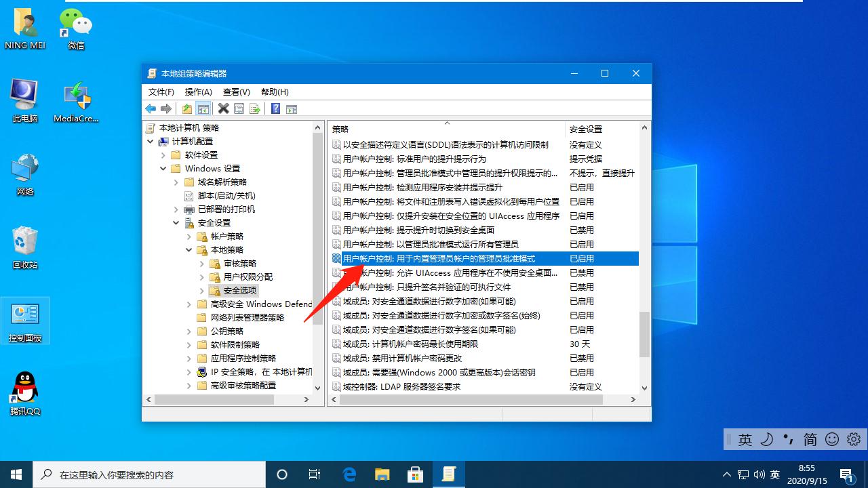Expand the 账户策略 tree node
This screenshot has height=488, width=868.
coord(189,236)
